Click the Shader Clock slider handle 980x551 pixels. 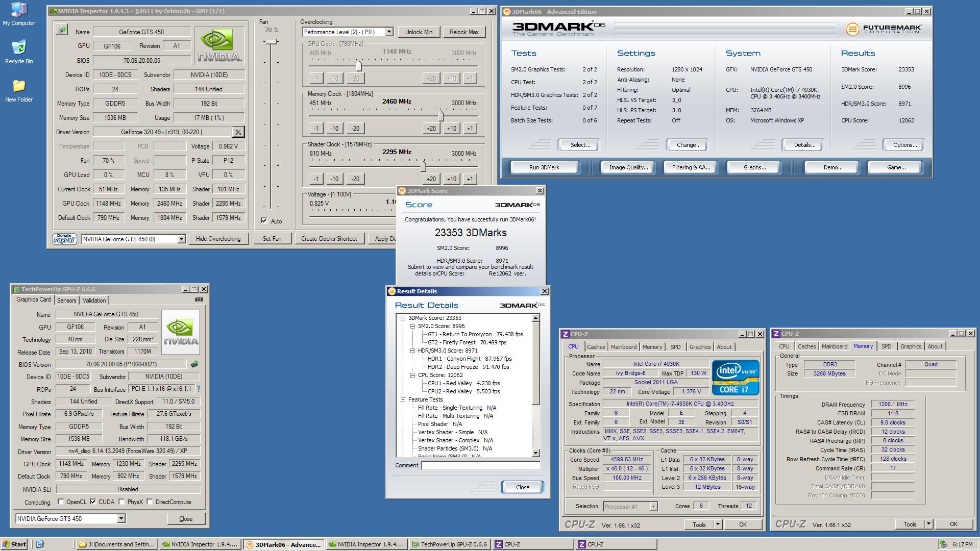[x=423, y=166]
